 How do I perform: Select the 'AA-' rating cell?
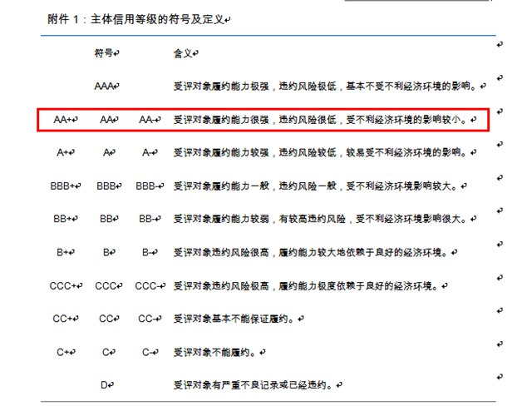[x=147, y=120]
